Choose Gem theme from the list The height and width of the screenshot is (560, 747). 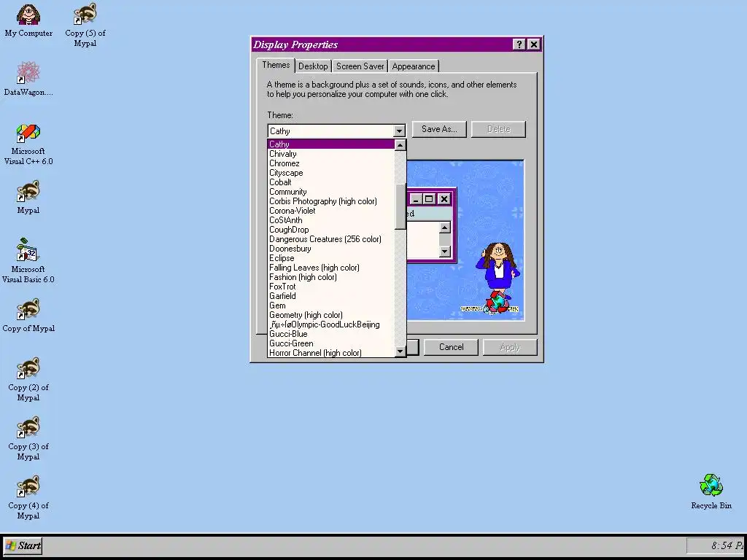coord(331,306)
